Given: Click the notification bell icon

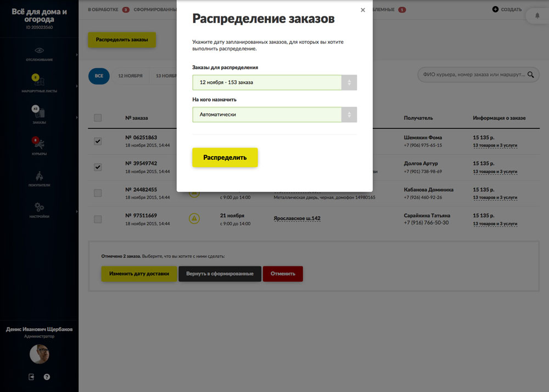Looking at the screenshot, I should 537,15.
